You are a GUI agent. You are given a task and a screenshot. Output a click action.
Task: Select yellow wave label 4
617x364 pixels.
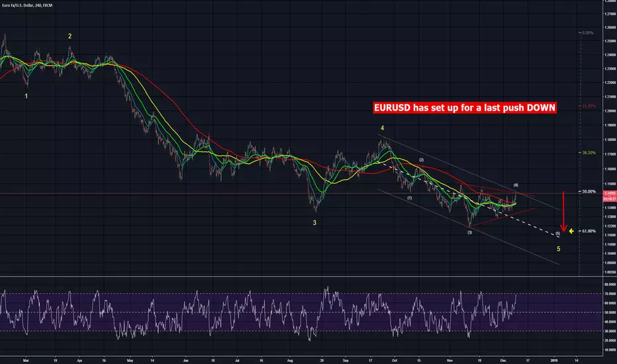pos(382,128)
